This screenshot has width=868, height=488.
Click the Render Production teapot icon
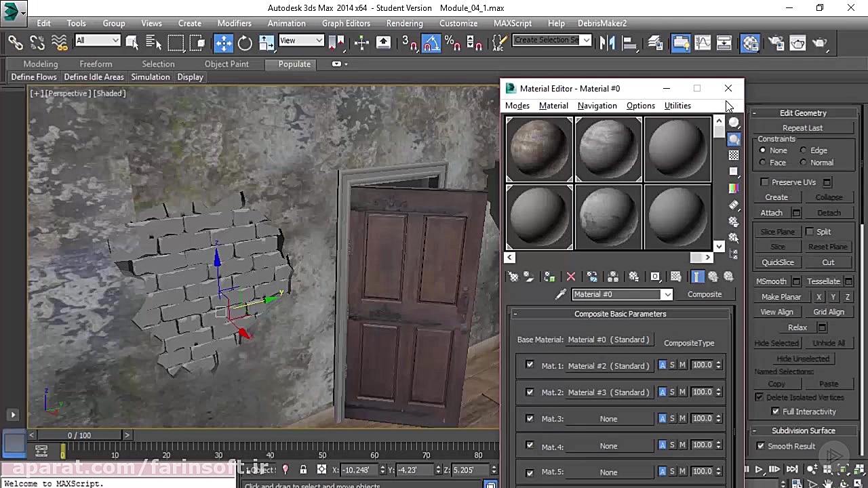[x=820, y=43]
